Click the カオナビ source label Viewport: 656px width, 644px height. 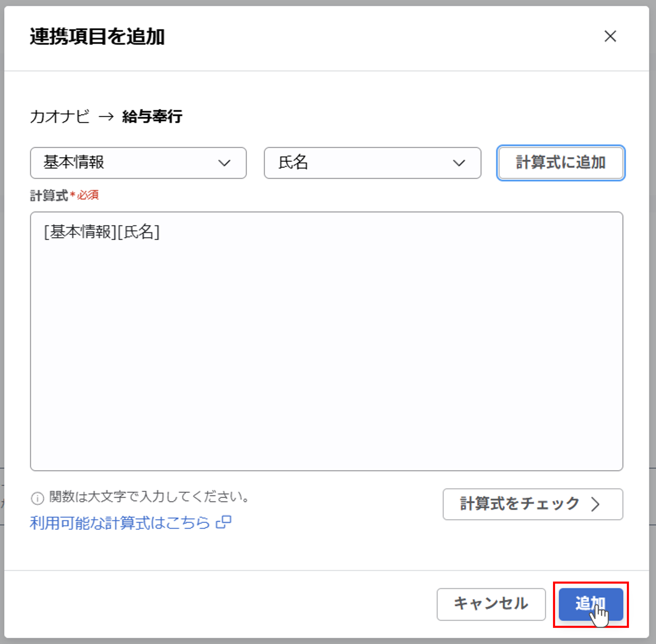[60, 117]
